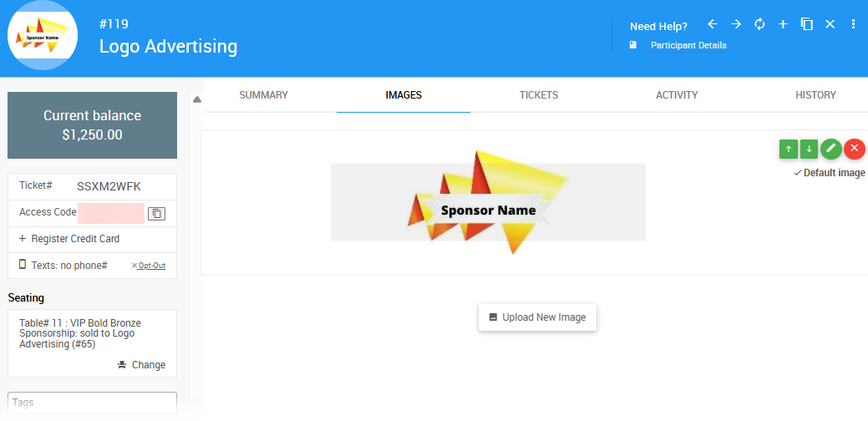
Task: Open the three-dot more options menu
Action: 853,24
